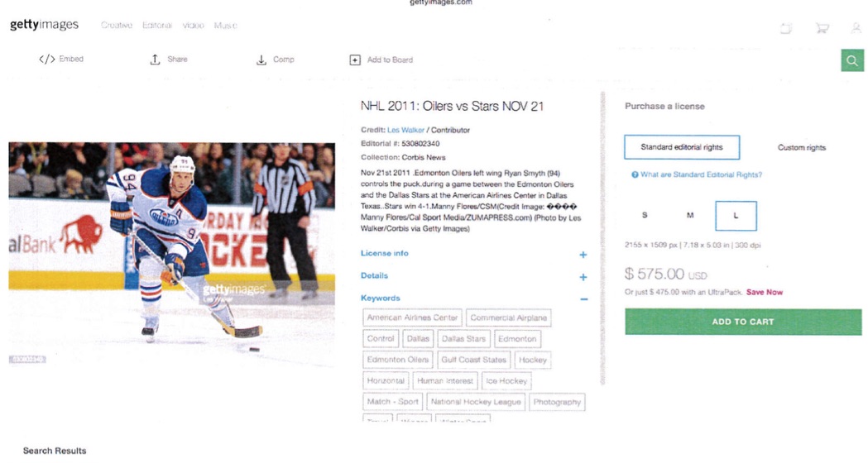Open the shopping cart icon
This screenshot has width=868, height=463.
tap(822, 27)
